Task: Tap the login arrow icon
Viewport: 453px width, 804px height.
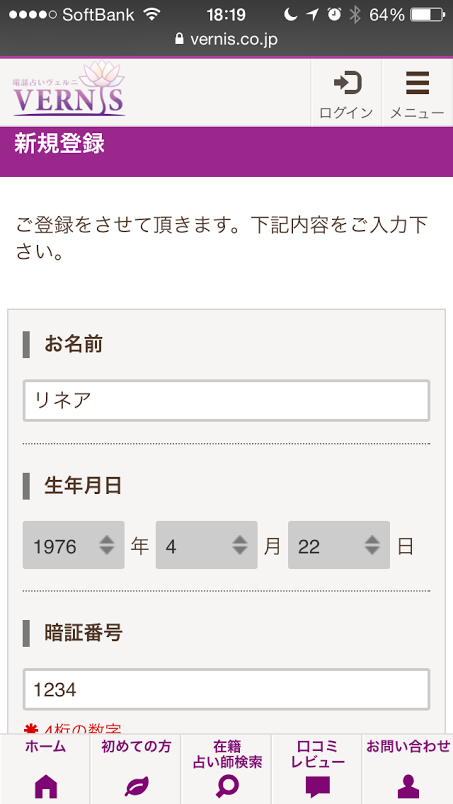Action: coord(347,83)
